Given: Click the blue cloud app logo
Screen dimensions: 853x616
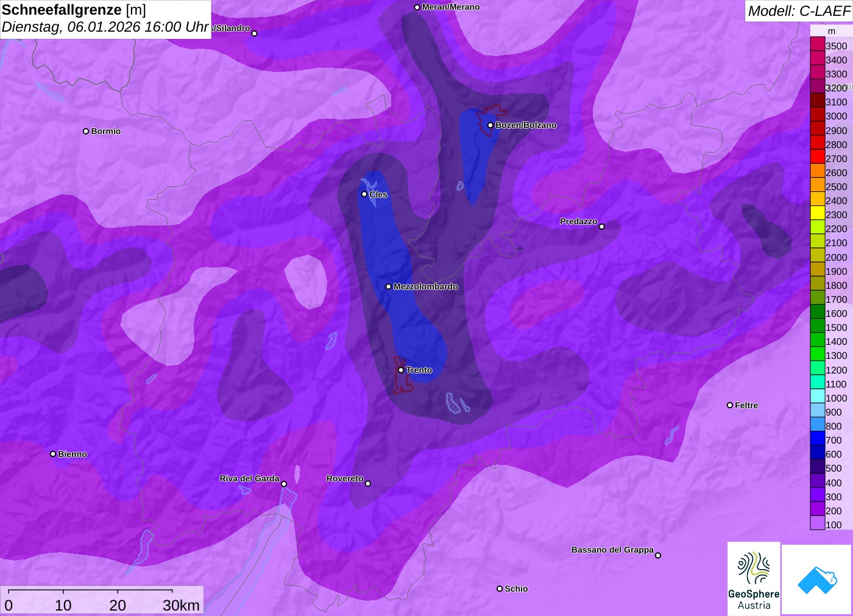Looking at the screenshot, I should 817,579.
